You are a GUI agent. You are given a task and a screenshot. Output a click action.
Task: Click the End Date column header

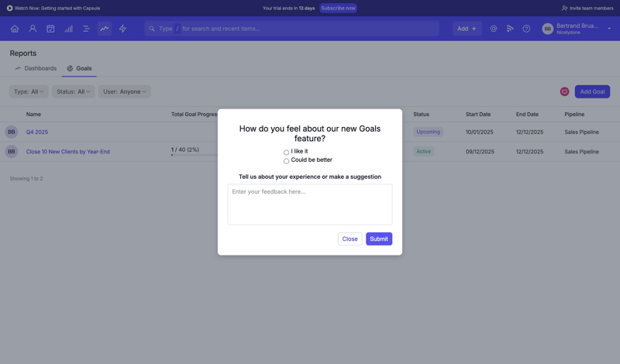[527, 114]
